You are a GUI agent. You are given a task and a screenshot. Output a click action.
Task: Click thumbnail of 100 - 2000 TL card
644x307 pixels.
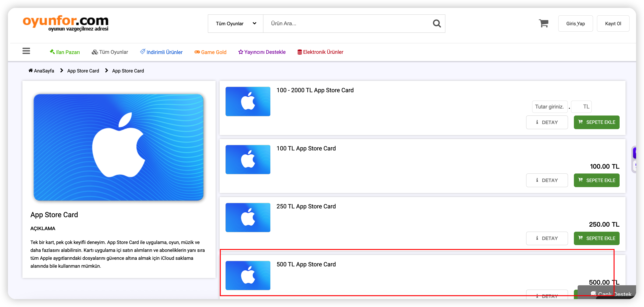[248, 101]
